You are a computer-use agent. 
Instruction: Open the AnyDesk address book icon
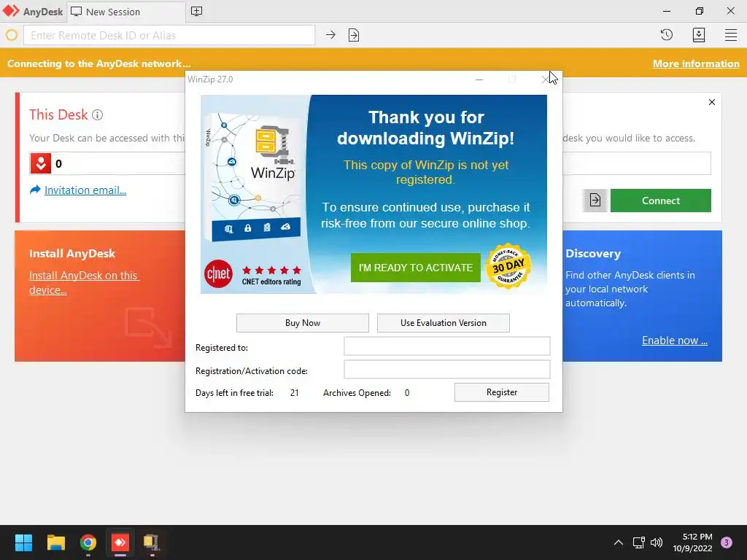pyautogui.click(x=699, y=35)
